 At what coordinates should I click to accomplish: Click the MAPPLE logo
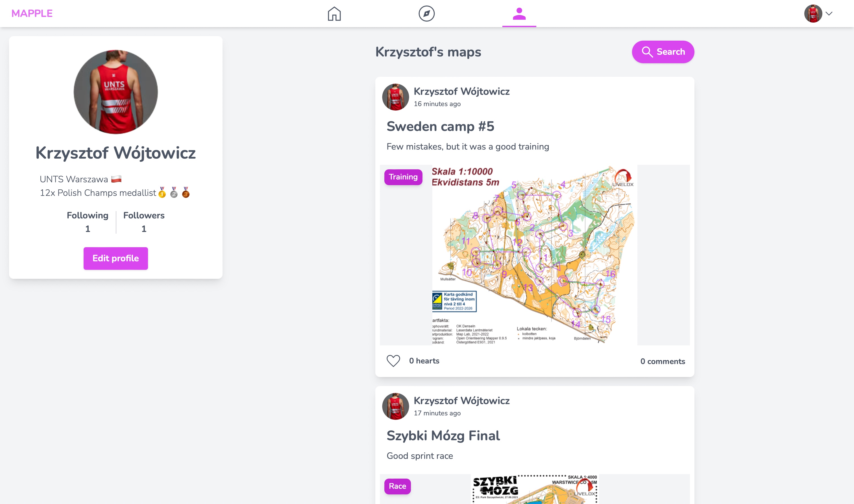point(32,14)
